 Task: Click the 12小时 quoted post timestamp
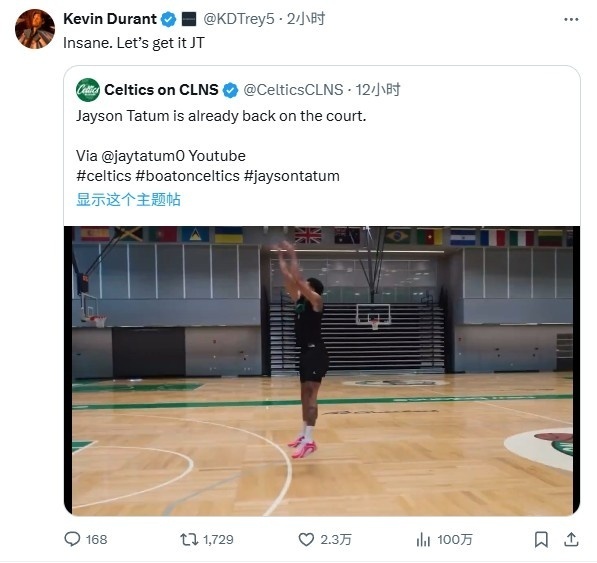coord(378,90)
